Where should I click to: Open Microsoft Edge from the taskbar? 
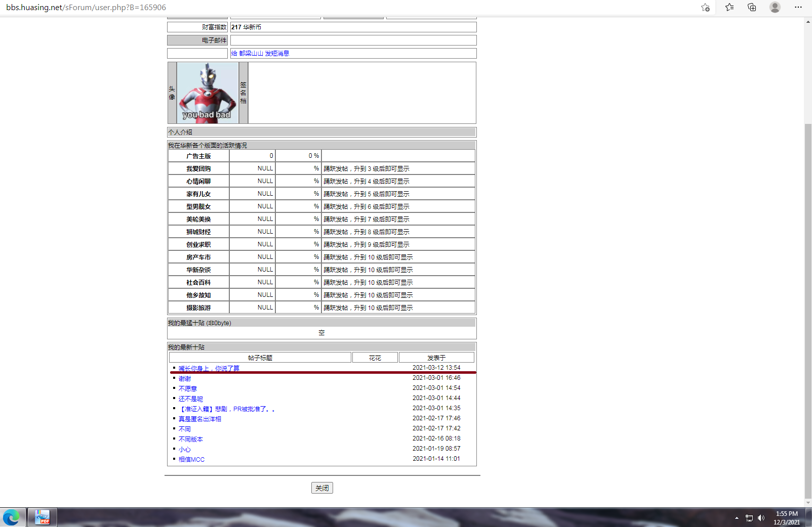coord(11,517)
